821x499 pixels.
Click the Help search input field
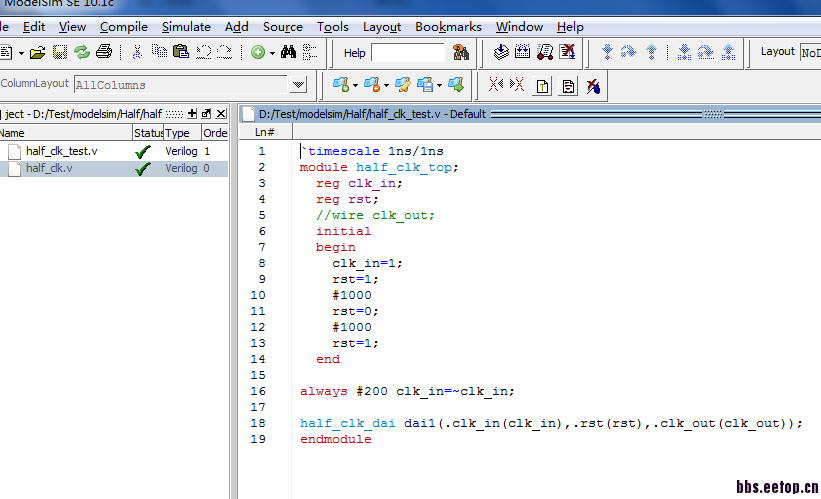pos(408,53)
